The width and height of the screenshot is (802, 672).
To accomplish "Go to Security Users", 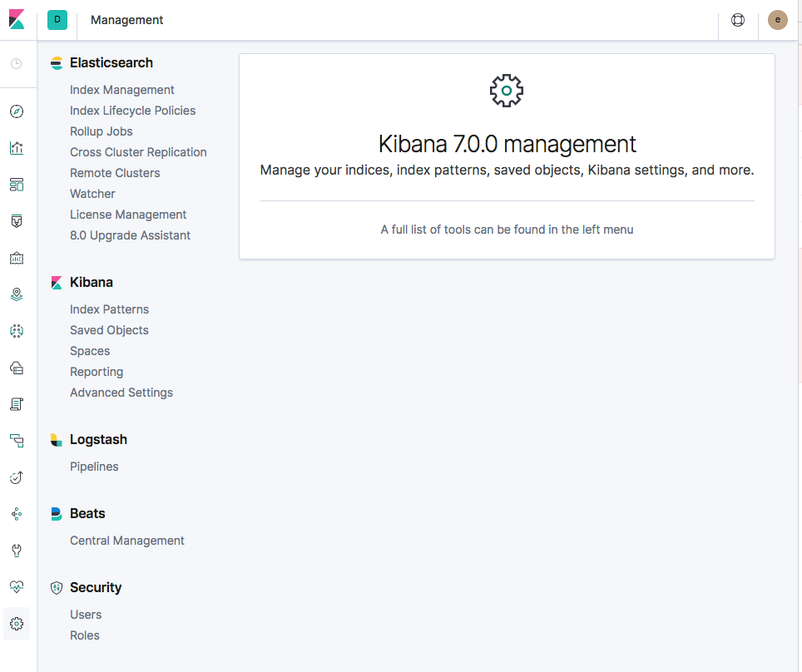I will pyautogui.click(x=86, y=615).
